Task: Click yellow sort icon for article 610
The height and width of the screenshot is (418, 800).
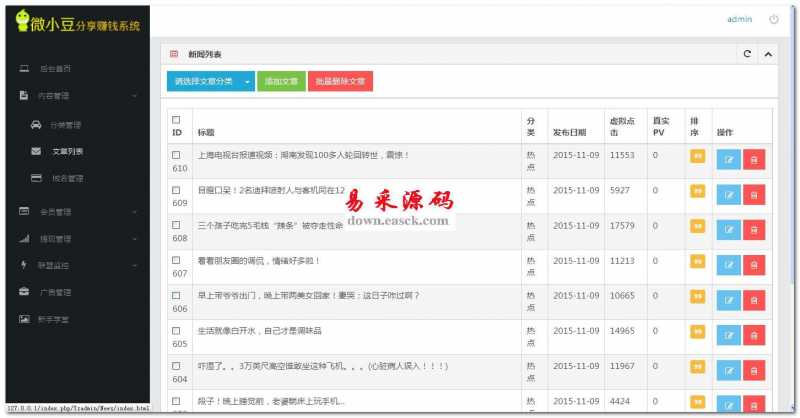Action: pyautogui.click(x=697, y=155)
